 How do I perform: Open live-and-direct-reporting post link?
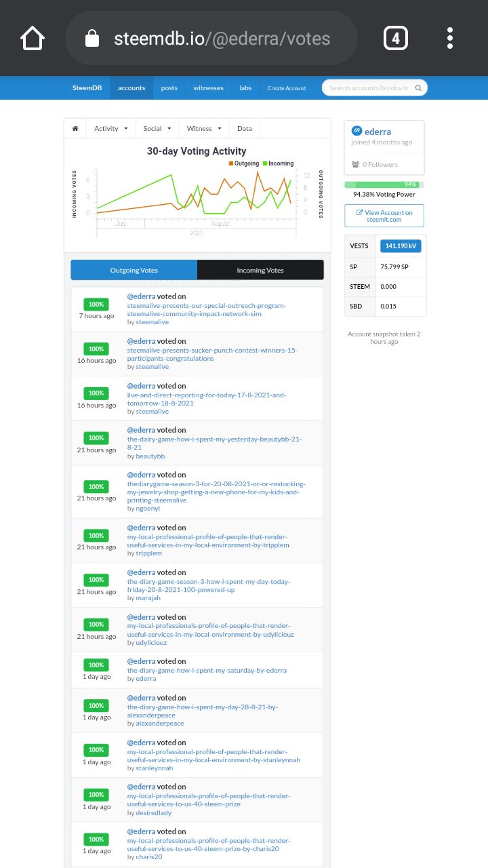point(207,399)
